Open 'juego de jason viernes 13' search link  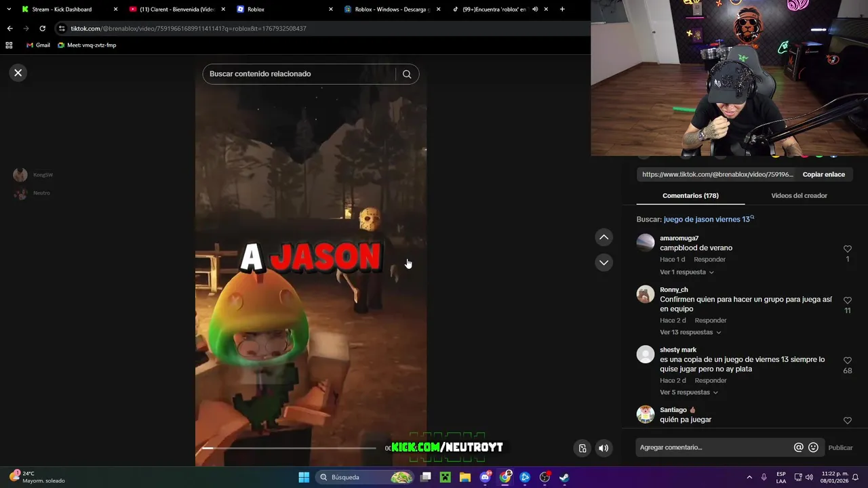tap(709, 219)
